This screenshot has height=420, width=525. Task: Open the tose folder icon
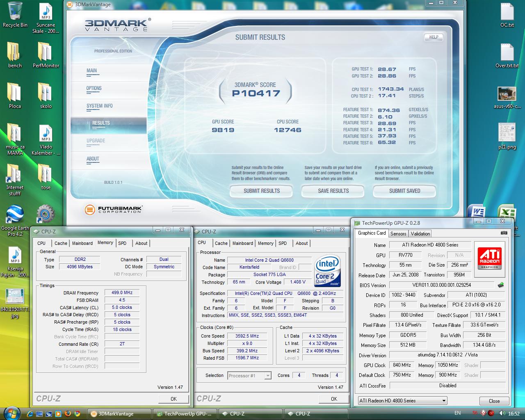[x=46, y=177]
